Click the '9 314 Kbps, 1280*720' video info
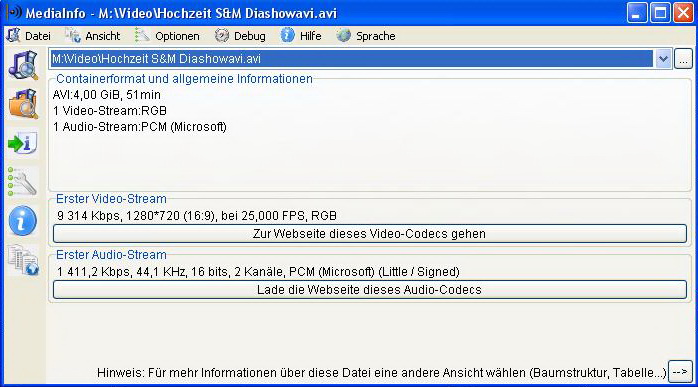698x387 pixels. (x=197, y=216)
